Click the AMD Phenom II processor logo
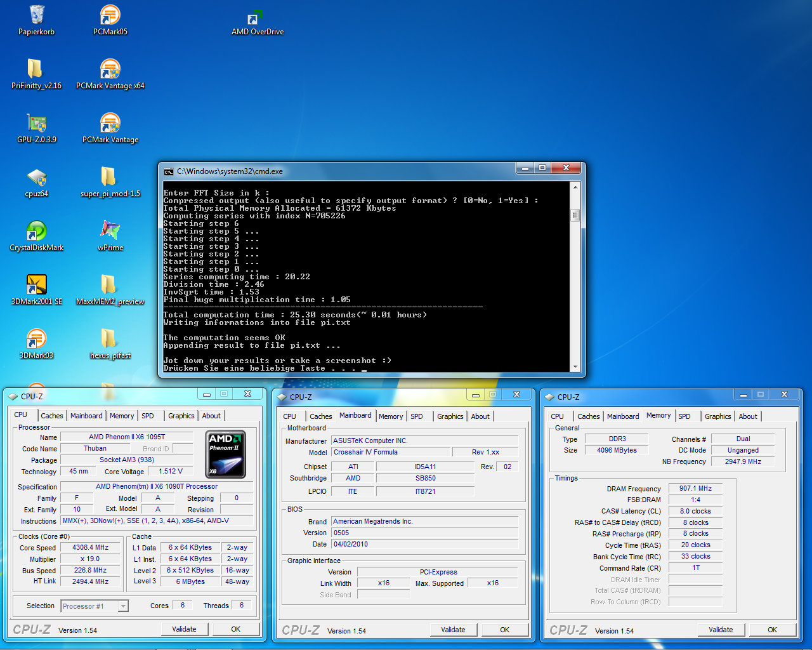 click(x=226, y=454)
